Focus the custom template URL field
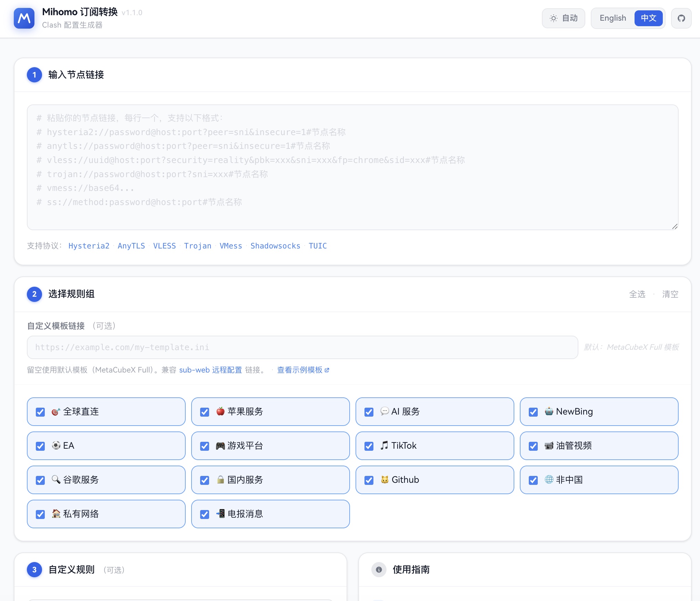This screenshot has width=700, height=601. point(302,347)
